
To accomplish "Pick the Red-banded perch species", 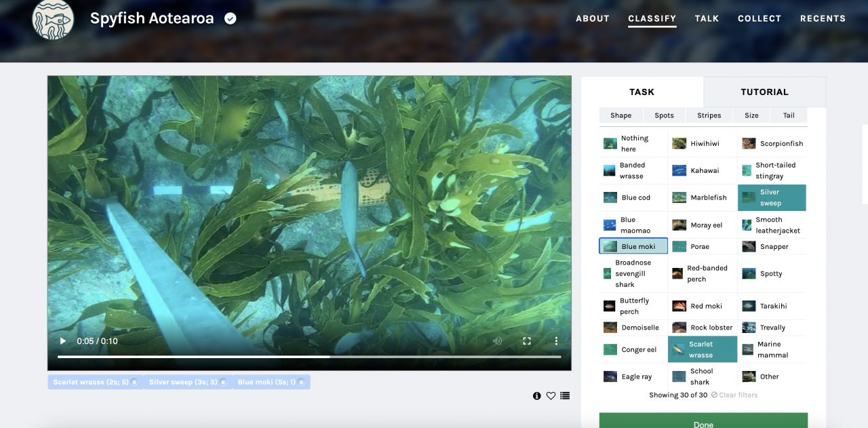I will [x=703, y=273].
